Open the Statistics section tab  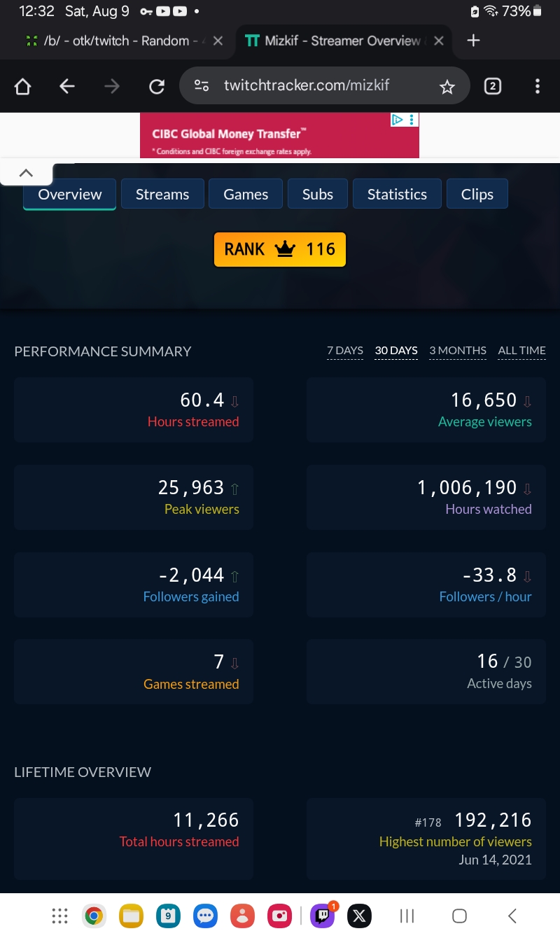coord(397,194)
